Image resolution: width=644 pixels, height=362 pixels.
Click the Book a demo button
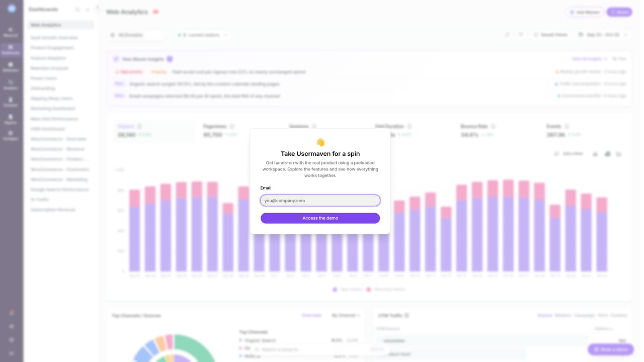[x=610, y=349]
